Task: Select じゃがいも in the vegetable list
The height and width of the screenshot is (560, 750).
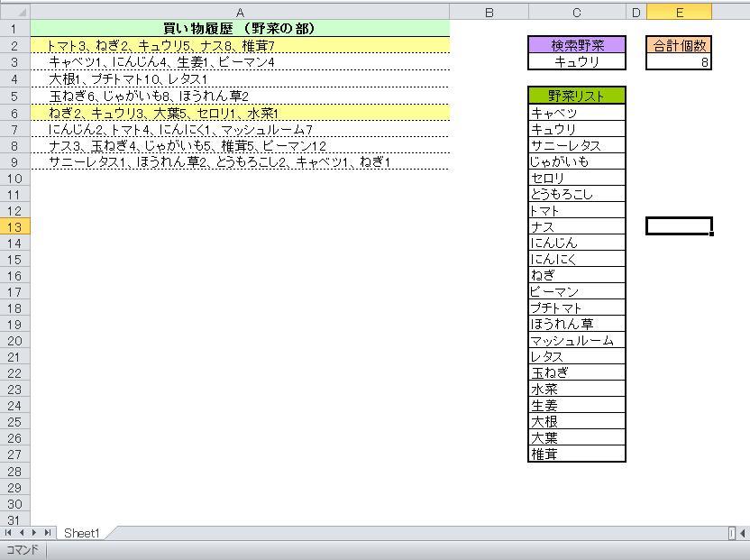Action: click(577, 161)
